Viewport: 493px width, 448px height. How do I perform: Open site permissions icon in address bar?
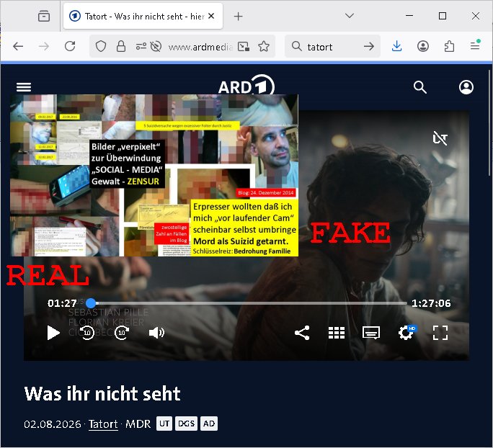pos(141,47)
